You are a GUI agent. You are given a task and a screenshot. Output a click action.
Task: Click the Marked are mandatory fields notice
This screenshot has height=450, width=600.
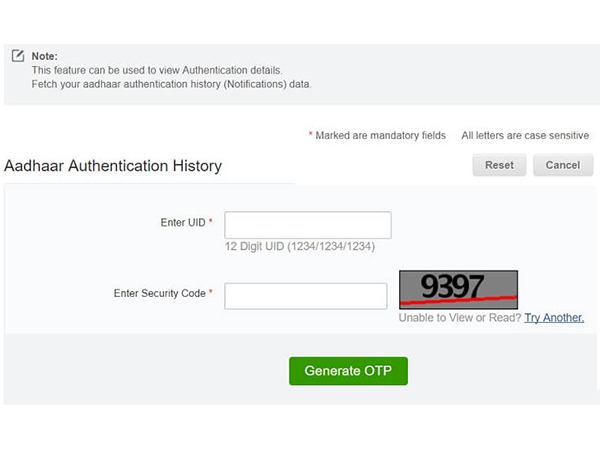point(381,135)
